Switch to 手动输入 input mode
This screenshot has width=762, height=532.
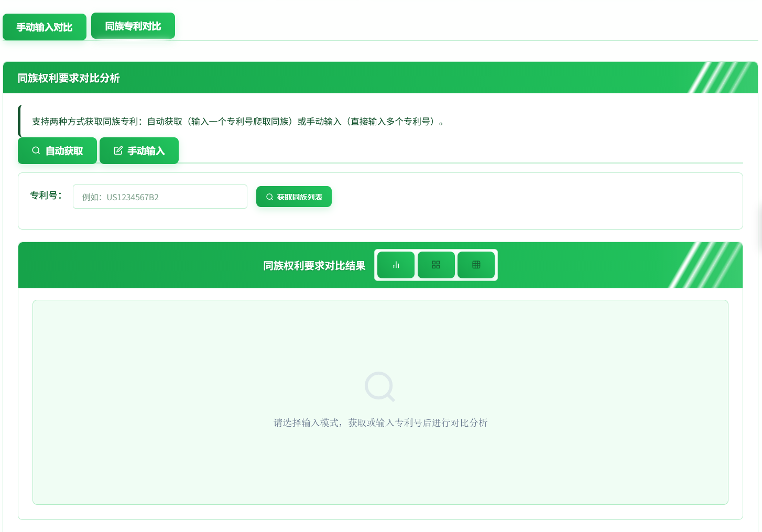click(x=139, y=150)
